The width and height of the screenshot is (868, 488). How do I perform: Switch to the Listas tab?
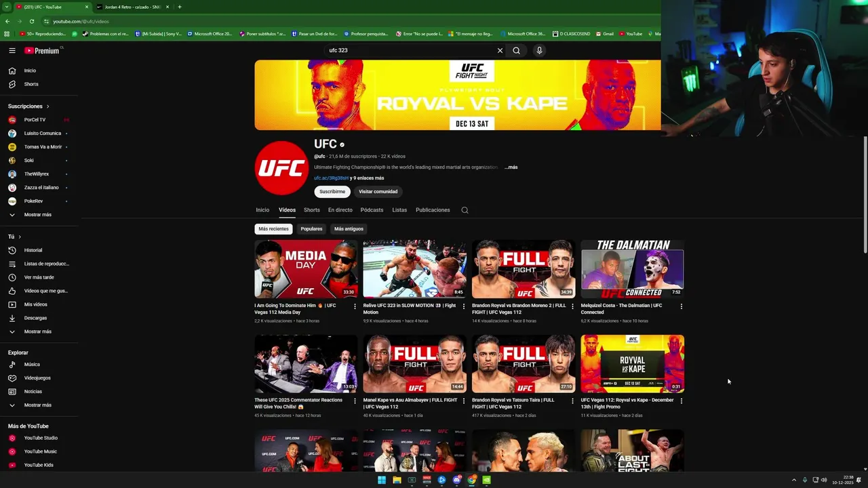[399, 210]
